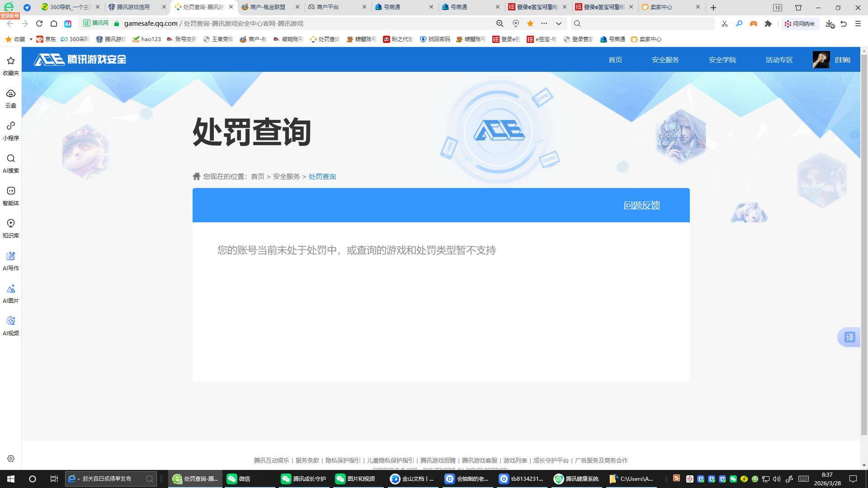Image resolution: width=868 pixels, height=488 pixels.
Task: Open the address bar dropdown chevron
Action: coord(559,23)
